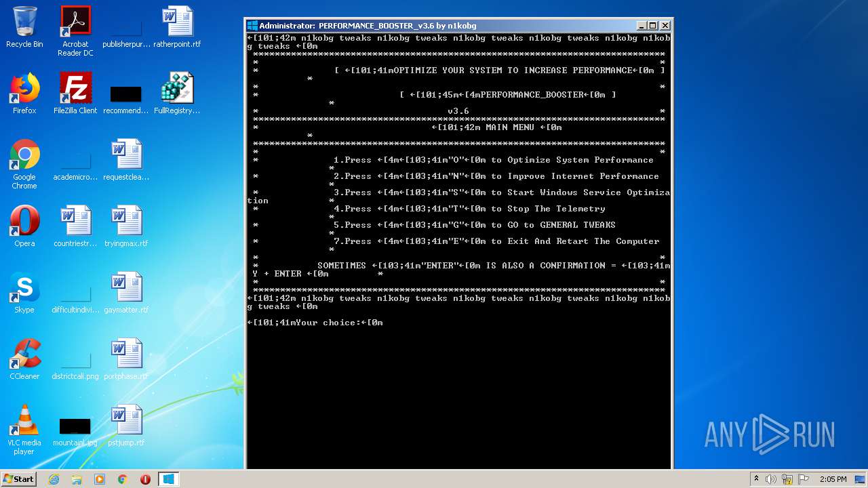Click 'GO to GENERAL TWEAKS' line

(x=474, y=225)
